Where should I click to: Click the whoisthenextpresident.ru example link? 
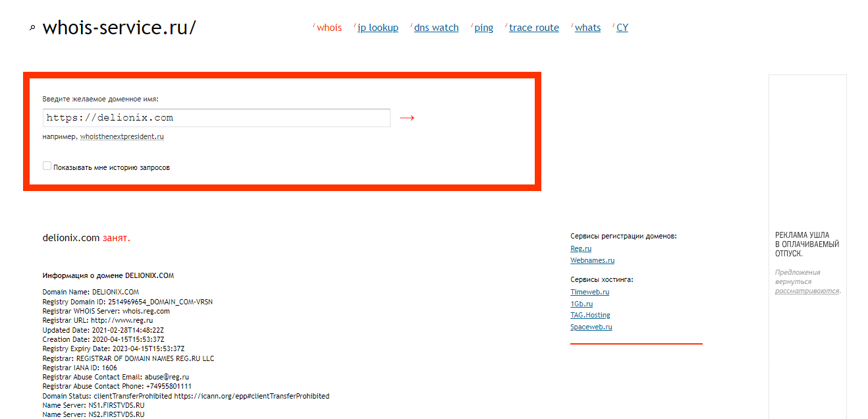122,137
